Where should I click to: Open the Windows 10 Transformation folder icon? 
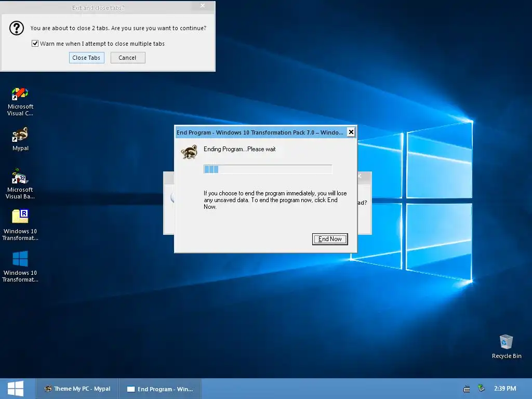(x=20, y=224)
